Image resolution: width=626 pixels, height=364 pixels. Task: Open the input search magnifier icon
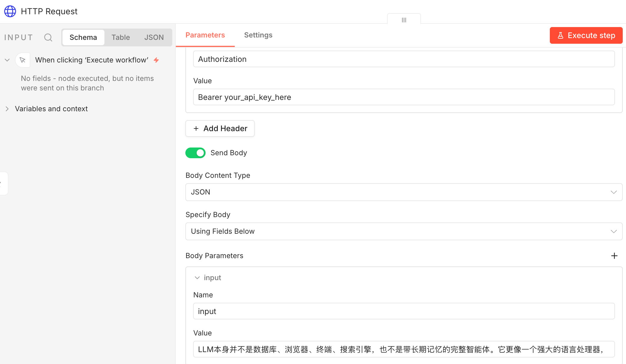tap(48, 37)
